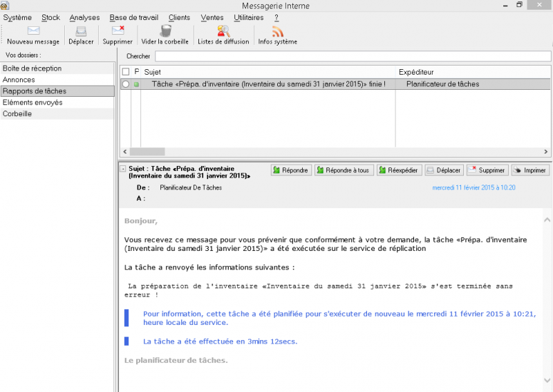Toggle the select-all checkbox in list header

pos(126,72)
